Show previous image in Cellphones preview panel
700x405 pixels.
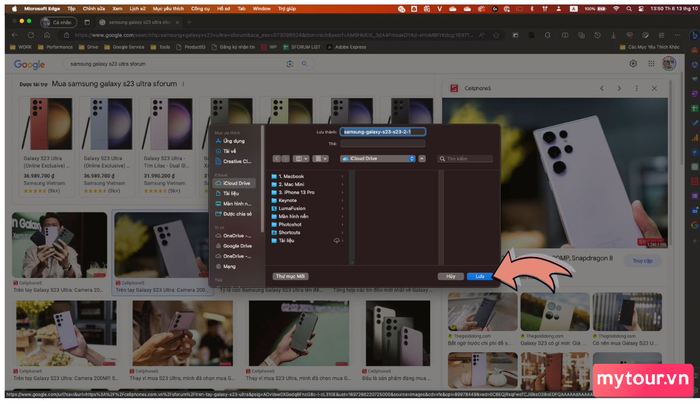(x=602, y=88)
